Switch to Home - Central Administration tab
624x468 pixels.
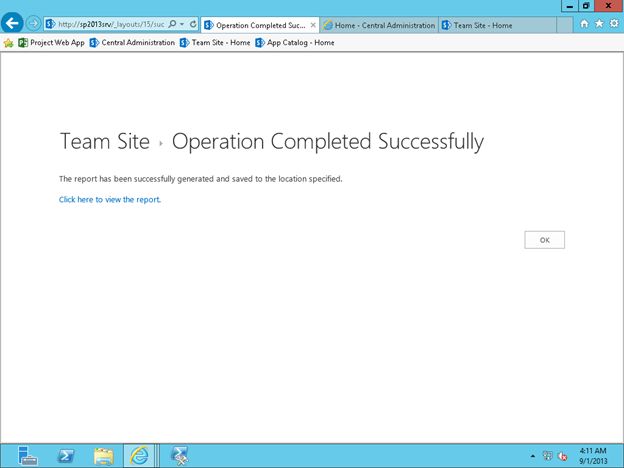tap(379, 25)
